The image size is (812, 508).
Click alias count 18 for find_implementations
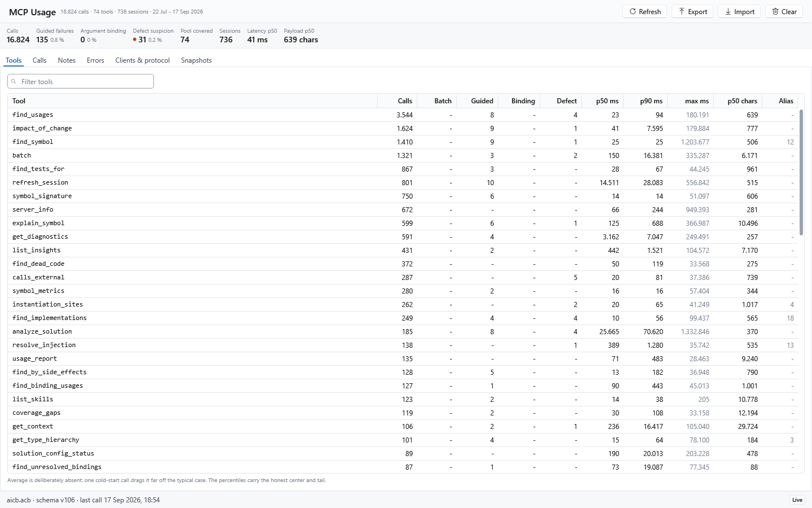pos(790,318)
